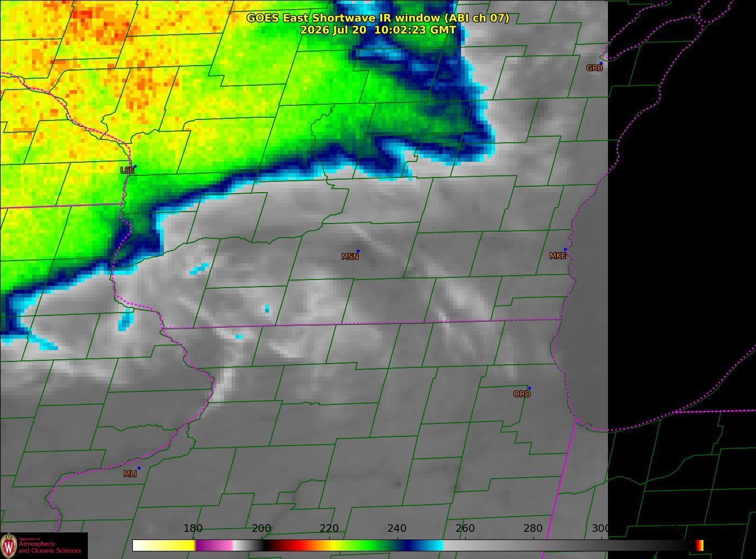Click the MLI station marker dot
The height and width of the screenshot is (559, 756).
139,468
